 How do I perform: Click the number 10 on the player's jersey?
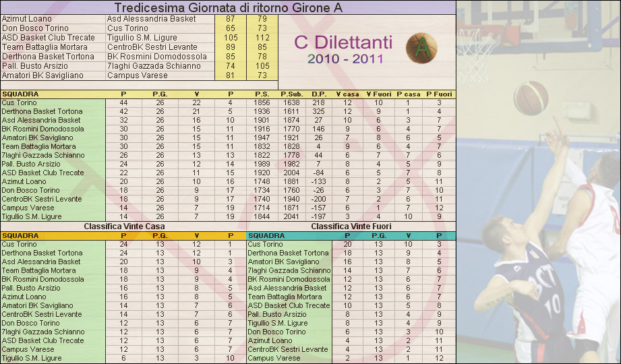click(554, 305)
